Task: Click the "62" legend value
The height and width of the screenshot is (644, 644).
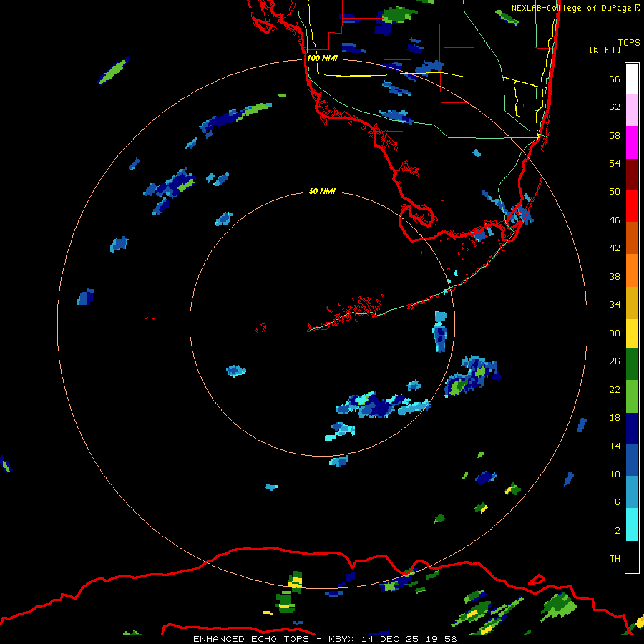Action: coord(615,107)
